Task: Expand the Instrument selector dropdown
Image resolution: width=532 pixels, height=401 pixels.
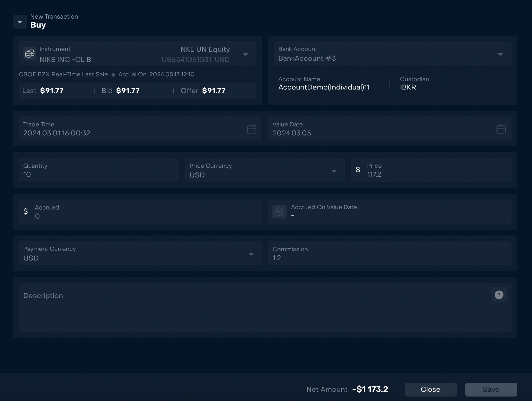Action: coord(245,55)
